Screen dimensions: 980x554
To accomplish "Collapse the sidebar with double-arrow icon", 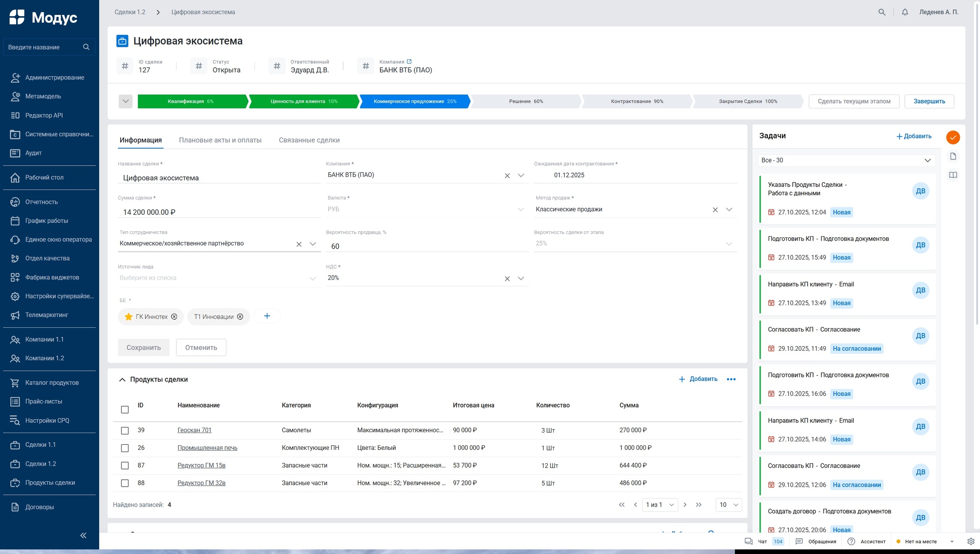I will 83,535.
